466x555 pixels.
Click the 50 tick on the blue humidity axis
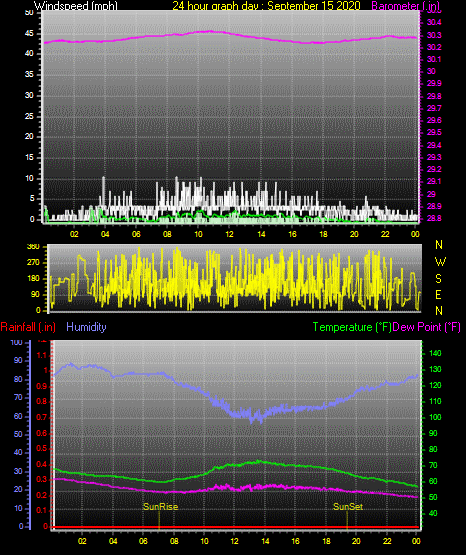pyautogui.click(x=18, y=434)
